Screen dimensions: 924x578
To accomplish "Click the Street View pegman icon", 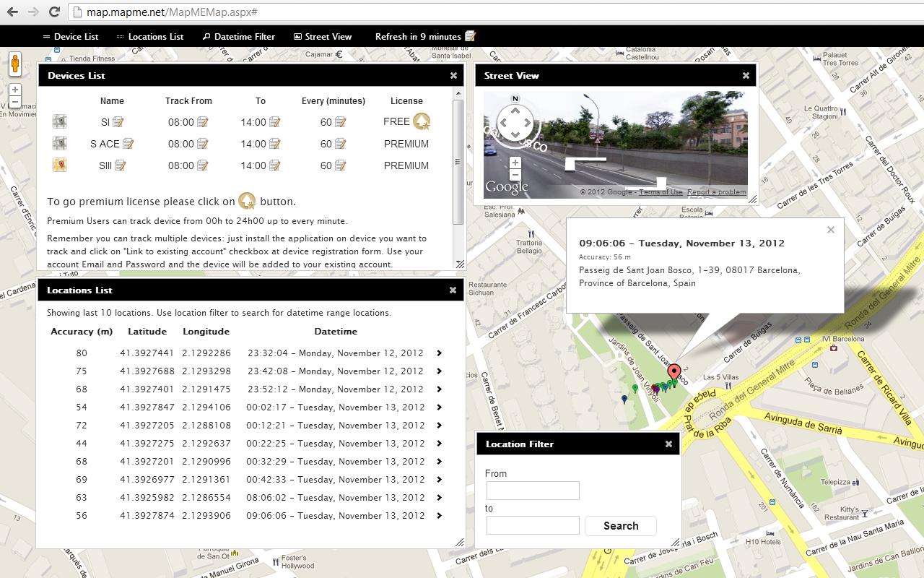I will [15, 64].
